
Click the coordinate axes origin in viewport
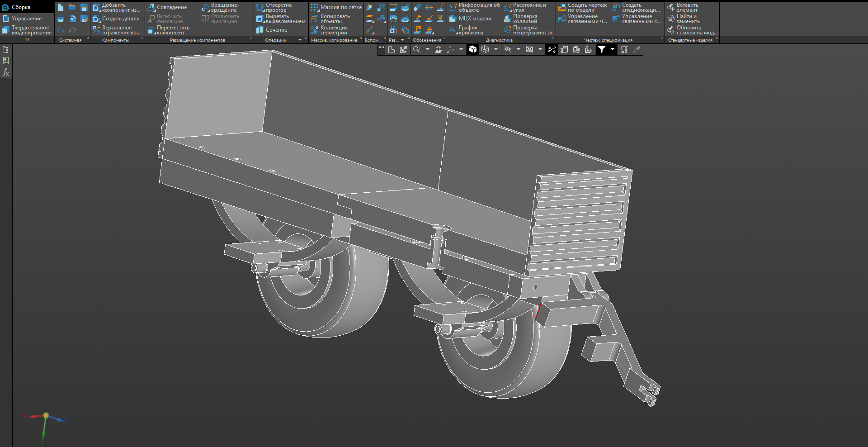point(46,415)
